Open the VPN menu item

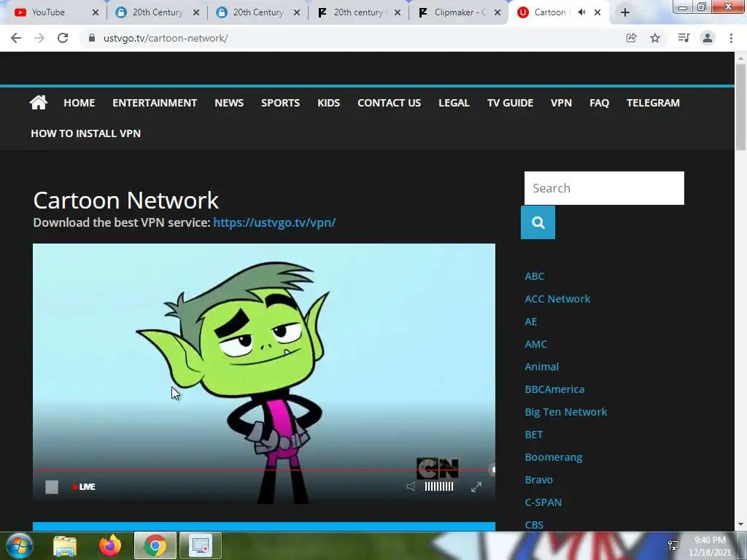click(561, 103)
